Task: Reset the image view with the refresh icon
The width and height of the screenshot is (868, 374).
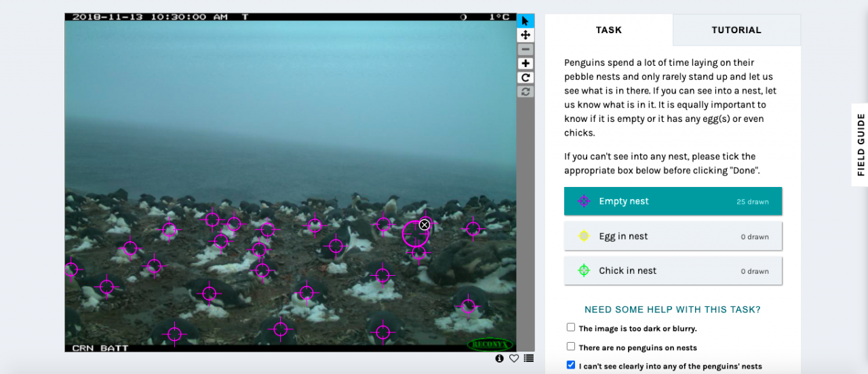Action: coord(526,91)
